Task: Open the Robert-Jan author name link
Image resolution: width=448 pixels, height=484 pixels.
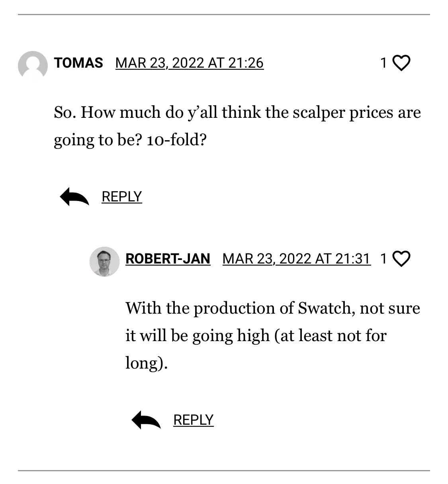Action: point(168,259)
